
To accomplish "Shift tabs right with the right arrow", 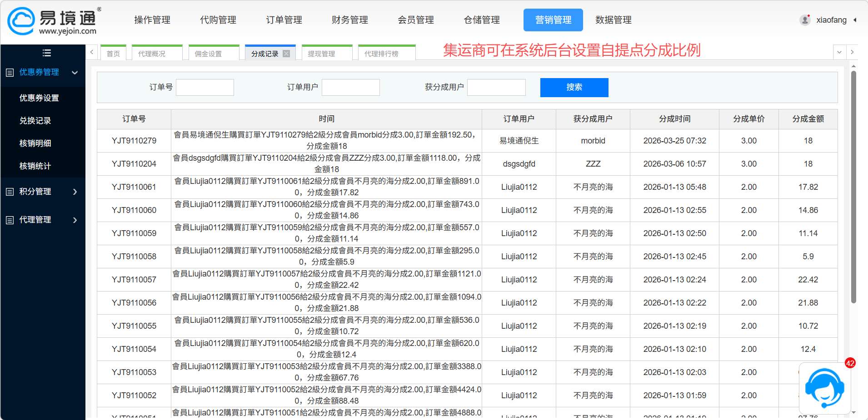I will pos(852,52).
